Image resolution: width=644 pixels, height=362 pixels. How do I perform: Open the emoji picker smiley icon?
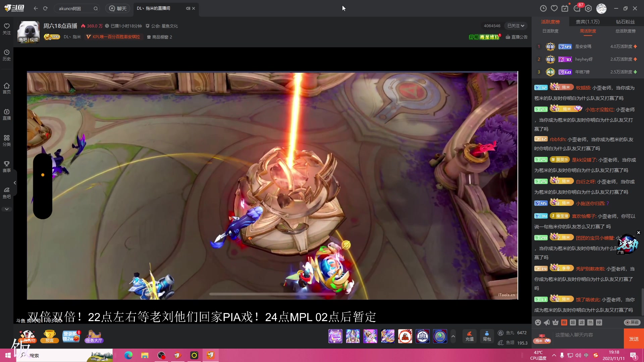(x=538, y=322)
